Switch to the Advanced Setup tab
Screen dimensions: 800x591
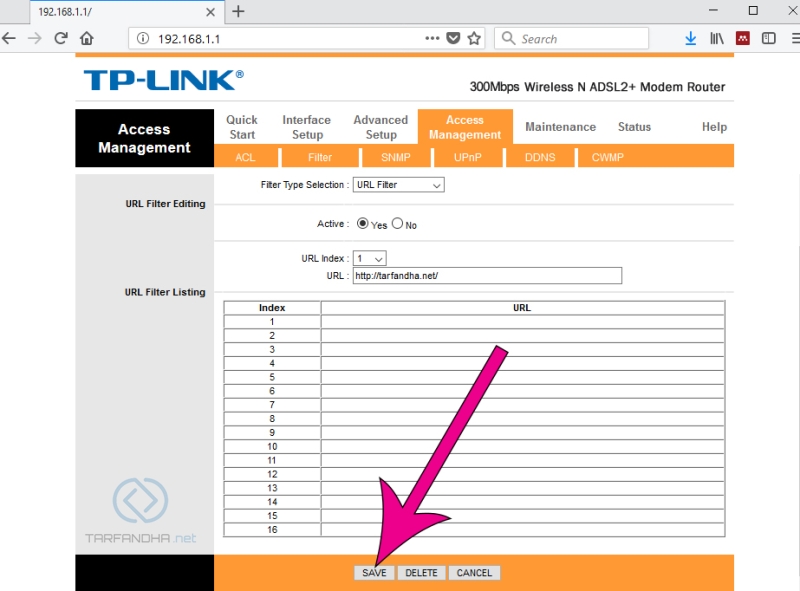click(x=381, y=127)
